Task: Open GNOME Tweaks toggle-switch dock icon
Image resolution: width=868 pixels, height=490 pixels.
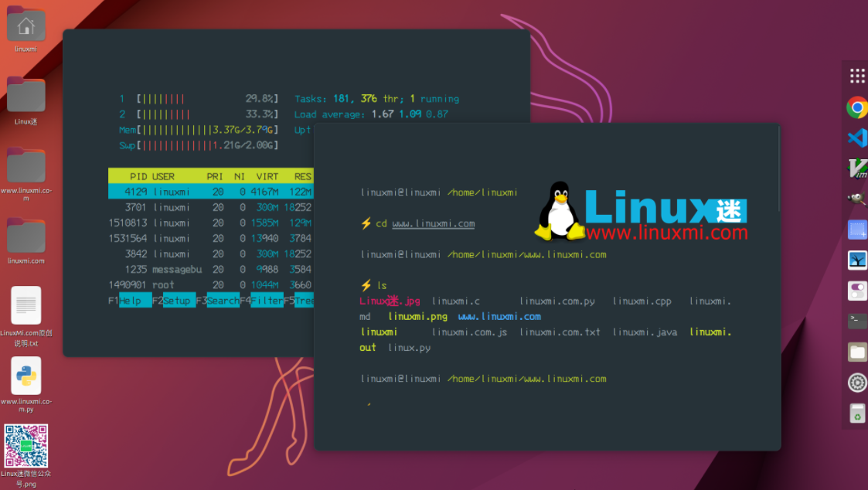Action: pyautogui.click(x=857, y=291)
